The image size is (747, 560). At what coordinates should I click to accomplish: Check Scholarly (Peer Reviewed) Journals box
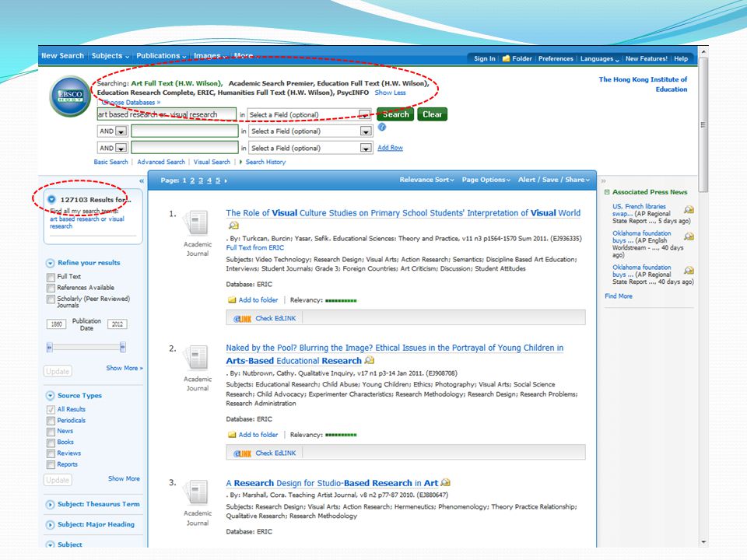point(51,299)
